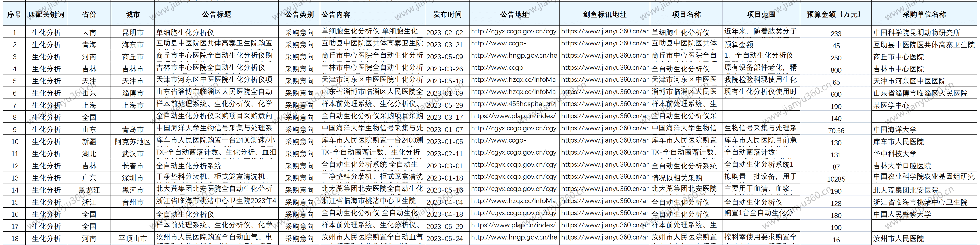The width and height of the screenshot is (980, 245).
Task: Click the 采购单位名称 column header
Action: [x=924, y=14]
